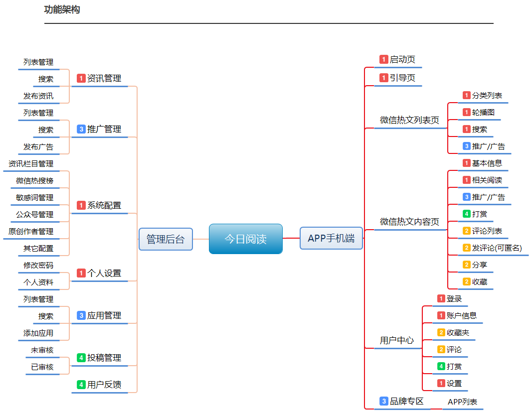Screen dimensions: 532x414
Task: Select the 系统配置 node
Action: [104, 205]
